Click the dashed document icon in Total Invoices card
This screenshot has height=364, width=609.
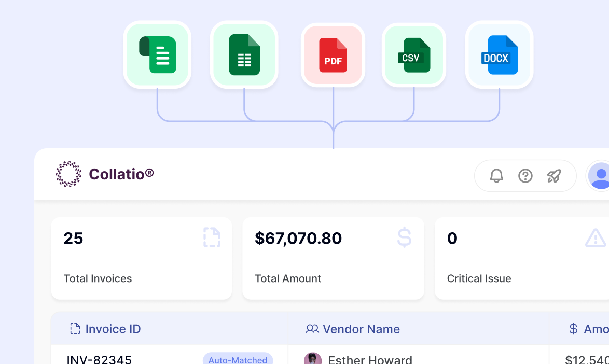pos(212,237)
